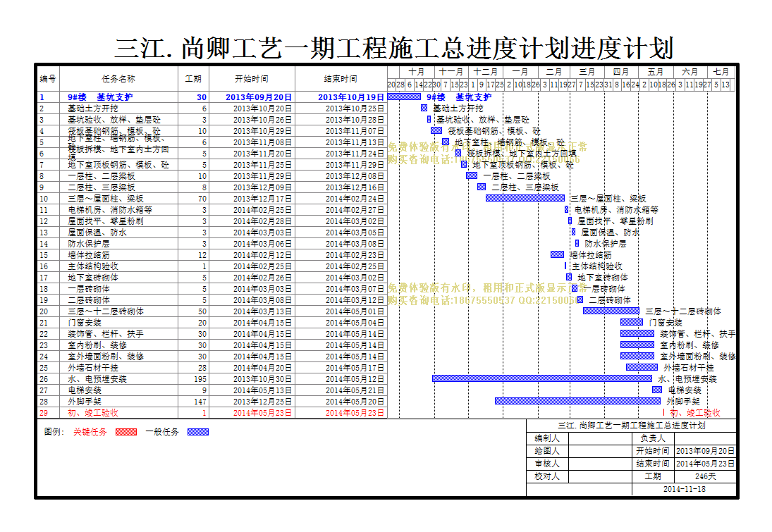Click the 筏板基础钢筋 Gantt bar
772x532 pixels.
coord(436,130)
